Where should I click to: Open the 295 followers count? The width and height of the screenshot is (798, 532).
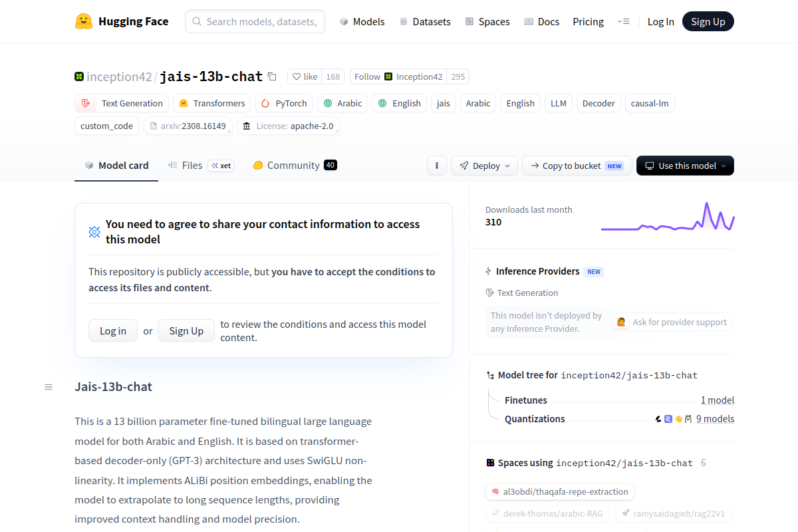pos(458,76)
